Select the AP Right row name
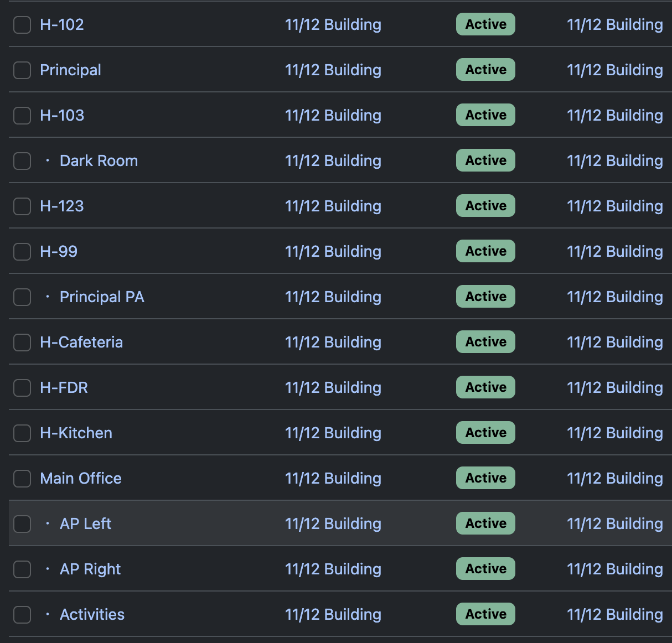Screen dimensions: 672x643 90,569
